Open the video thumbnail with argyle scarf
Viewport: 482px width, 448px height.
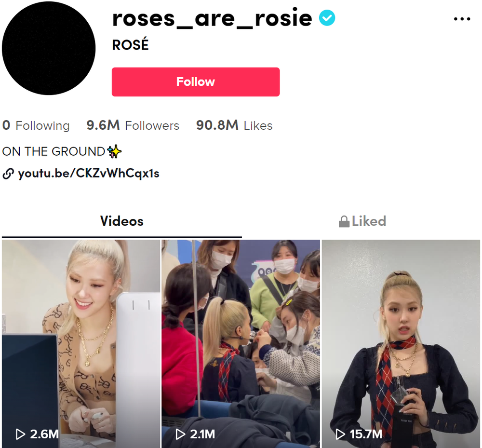(x=401, y=344)
